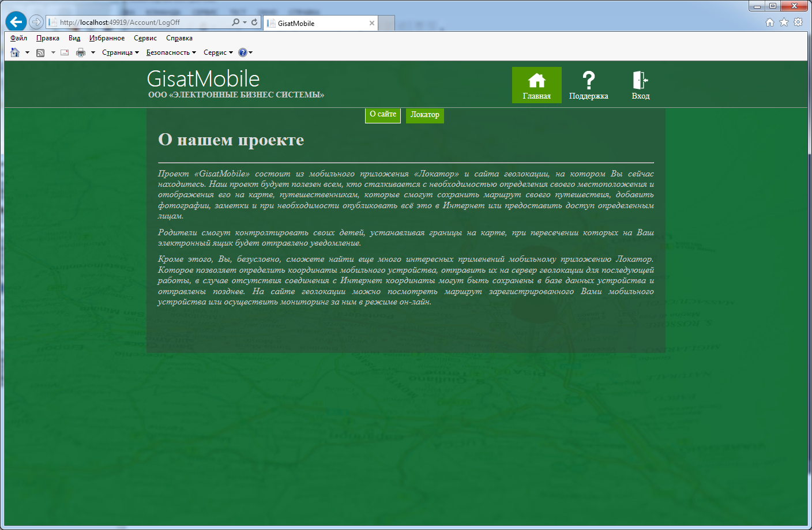Viewport: 812px width, 530px height.
Task: Open favorites star icon at top right
Action: tap(784, 22)
